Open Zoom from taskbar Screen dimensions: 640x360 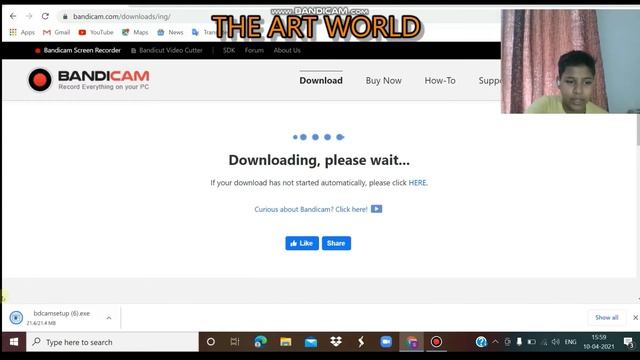click(386, 342)
